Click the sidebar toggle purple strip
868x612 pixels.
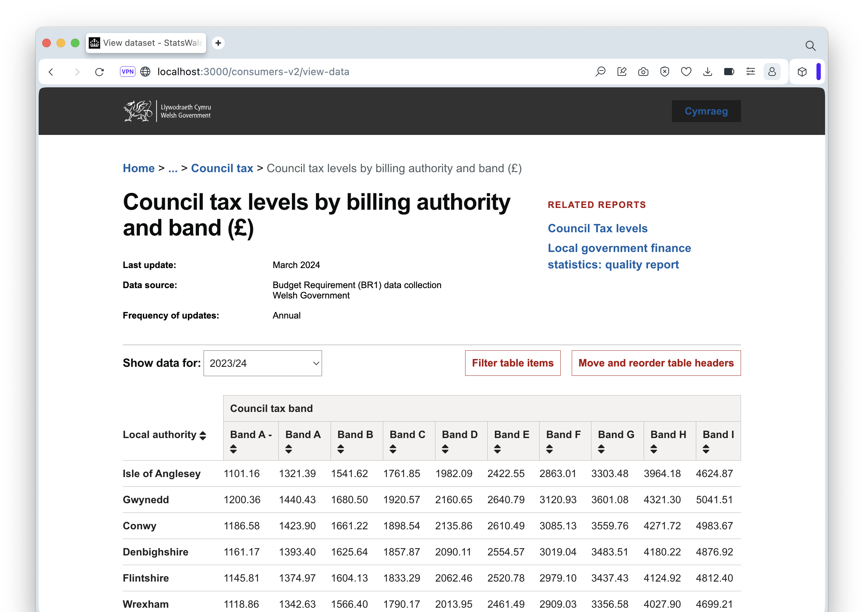[x=818, y=72]
